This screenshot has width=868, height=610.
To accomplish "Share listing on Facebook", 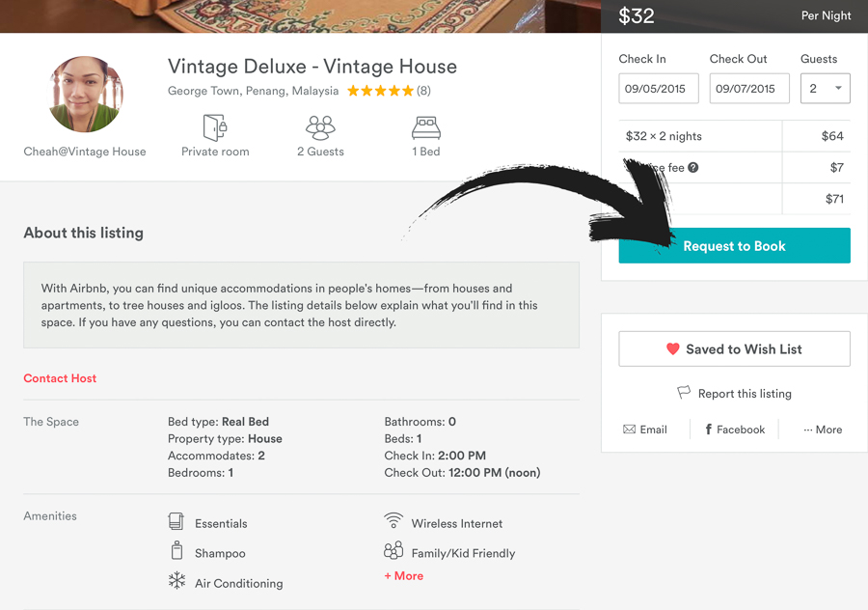I will [735, 430].
